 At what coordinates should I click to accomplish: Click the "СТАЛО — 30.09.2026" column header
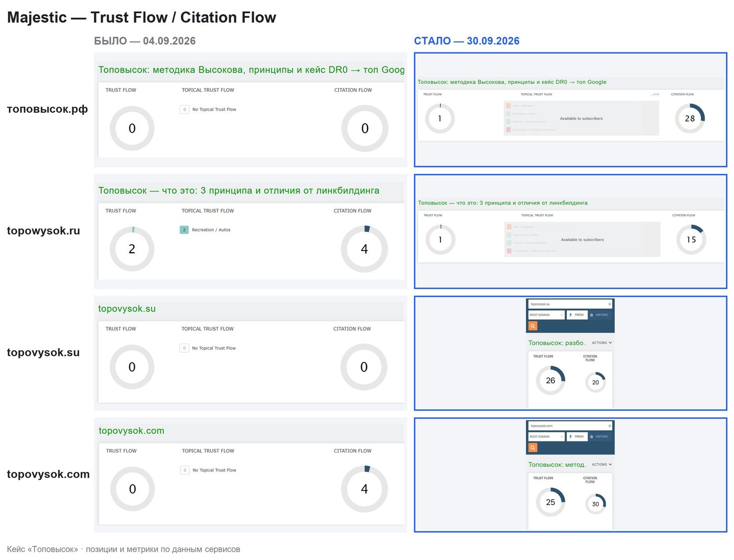(467, 41)
